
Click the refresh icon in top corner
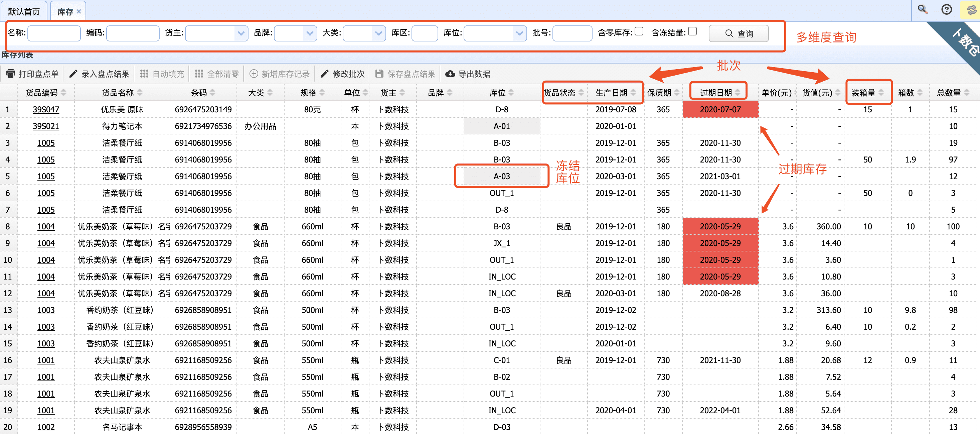[971, 9]
